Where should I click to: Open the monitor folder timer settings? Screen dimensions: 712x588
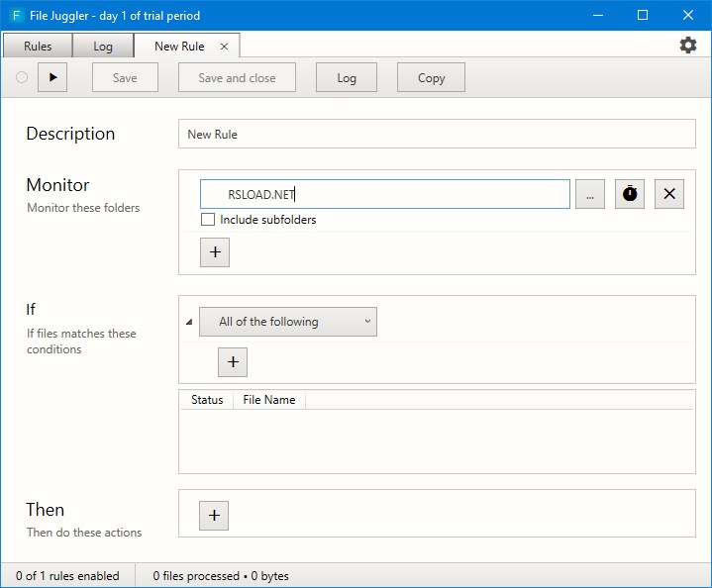[630, 194]
